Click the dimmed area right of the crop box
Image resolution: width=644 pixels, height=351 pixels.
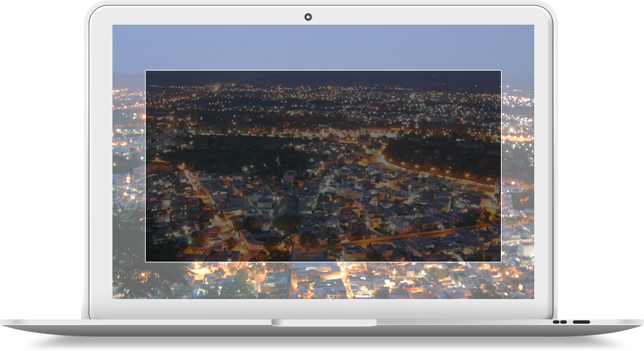point(517,166)
